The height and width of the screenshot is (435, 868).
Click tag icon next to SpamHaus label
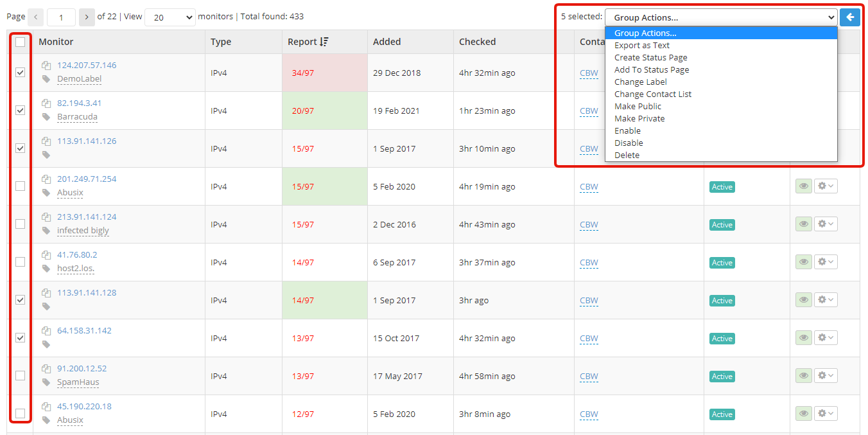coord(46,382)
